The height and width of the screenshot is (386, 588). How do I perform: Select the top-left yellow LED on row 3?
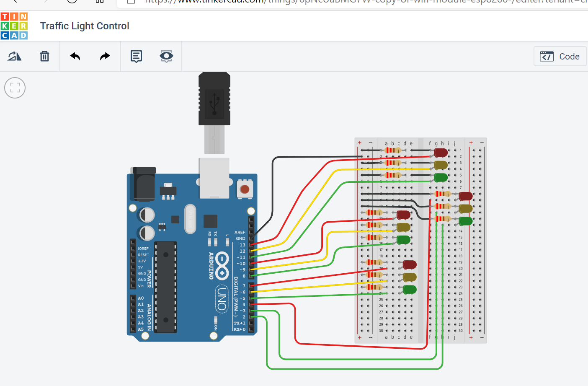pyautogui.click(x=441, y=165)
